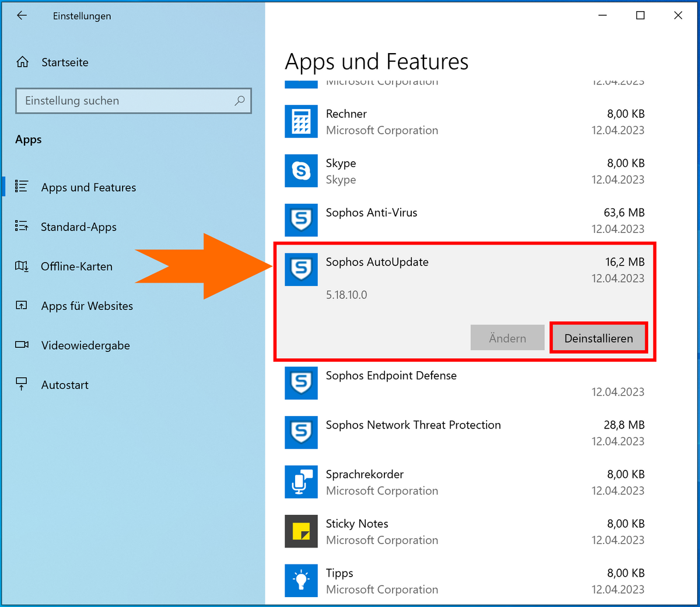Image resolution: width=700 pixels, height=607 pixels.
Task: Select the Sophos AutoUpdate title
Action: coord(377,262)
